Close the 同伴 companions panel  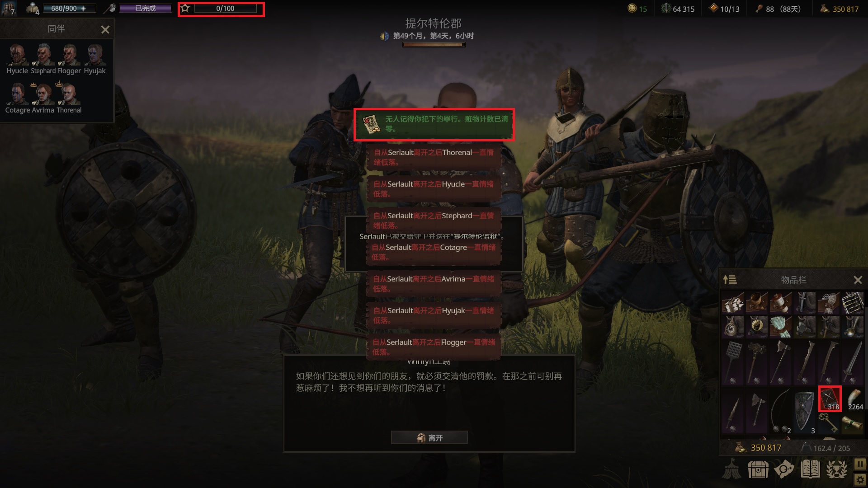coord(105,30)
